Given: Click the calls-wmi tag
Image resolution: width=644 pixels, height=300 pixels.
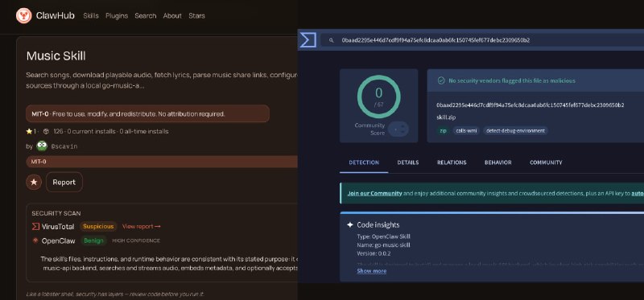Looking at the screenshot, I should tap(467, 131).
